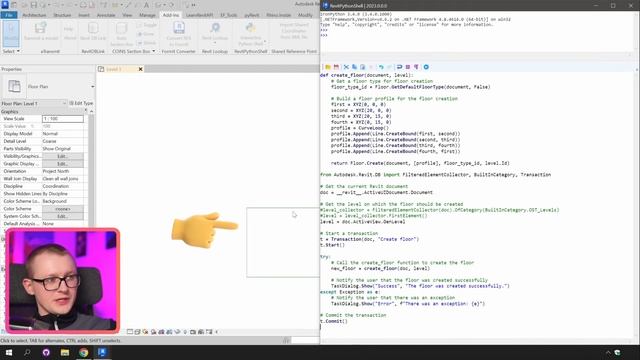Open File Explorer from the taskbar
The width and height of the screenshot is (640, 360).
(65, 352)
